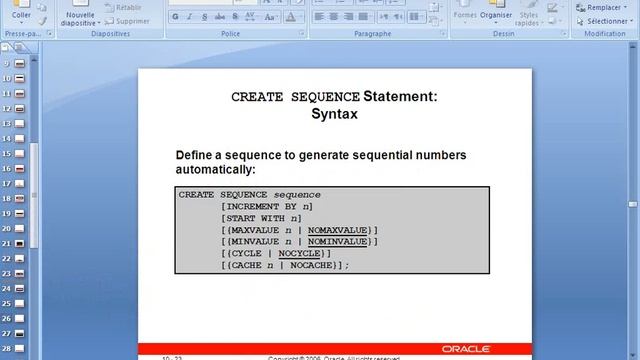Select slide 21 thumbnail
The width and height of the screenshot is (640, 360).
click(x=20, y=244)
